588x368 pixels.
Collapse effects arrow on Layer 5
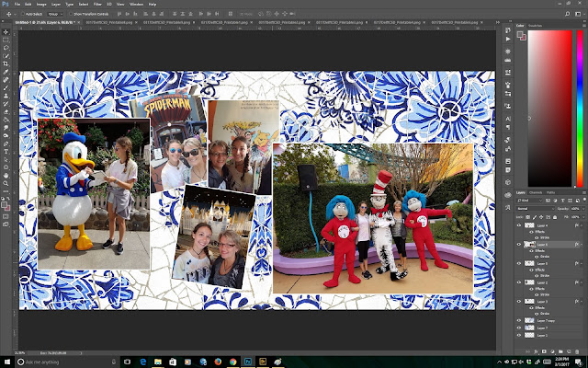point(582,263)
